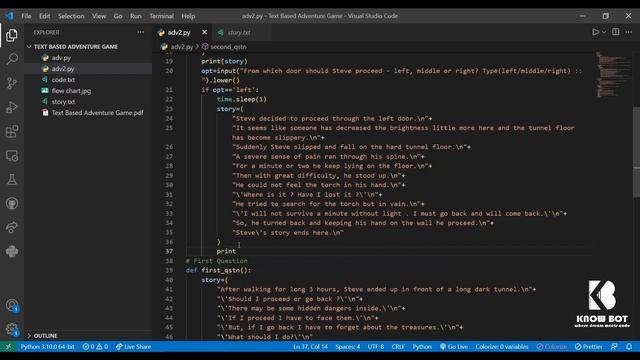The height and width of the screenshot is (360, 640).
Task: Click the remote window indicator in status bar
Action: point(8,347)
